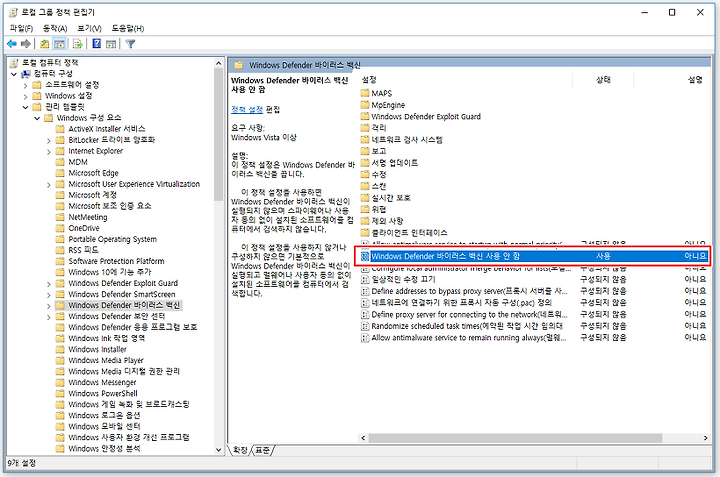
Task: Select the 클라이언트 인터페이스 folder
Action: click(404, 232)
